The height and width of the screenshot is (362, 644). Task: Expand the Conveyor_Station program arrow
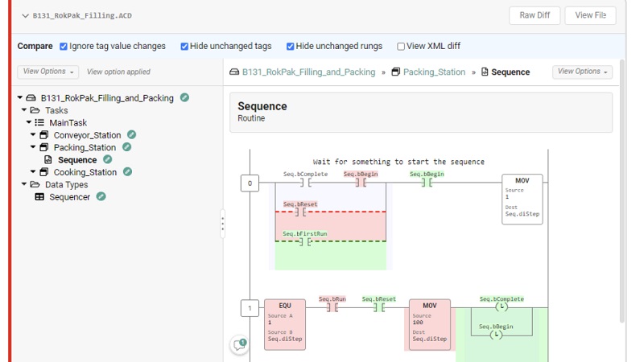pos(33,134)
